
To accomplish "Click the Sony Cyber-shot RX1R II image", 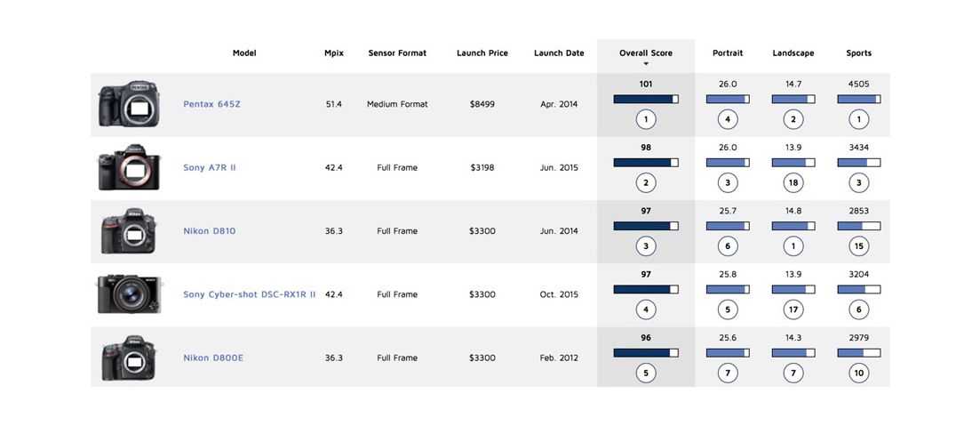I will pos(130,294).
